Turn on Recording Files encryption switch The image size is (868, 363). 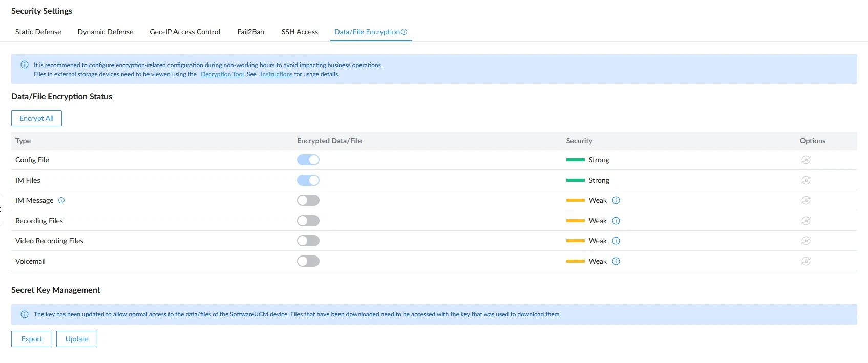point(308,221)
